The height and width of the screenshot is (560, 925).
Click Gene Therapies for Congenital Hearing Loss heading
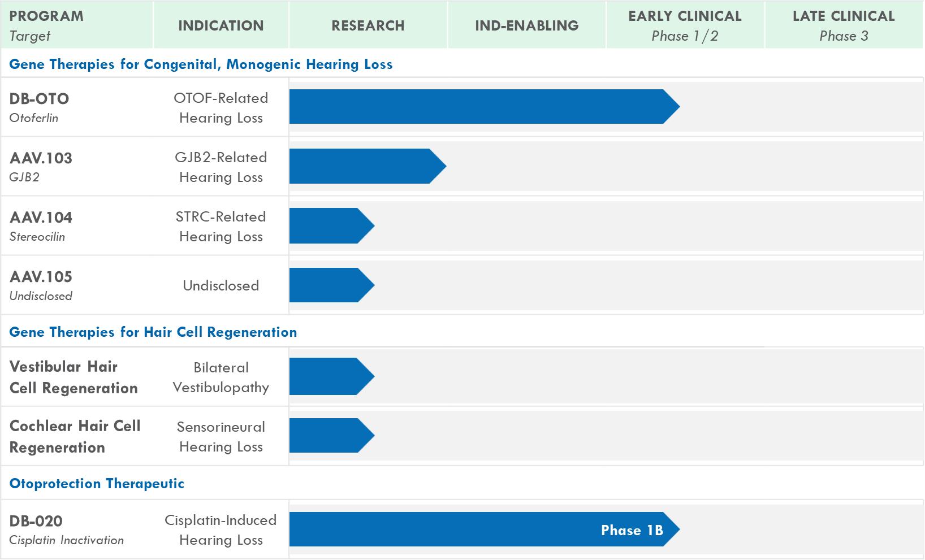point(201,64)
